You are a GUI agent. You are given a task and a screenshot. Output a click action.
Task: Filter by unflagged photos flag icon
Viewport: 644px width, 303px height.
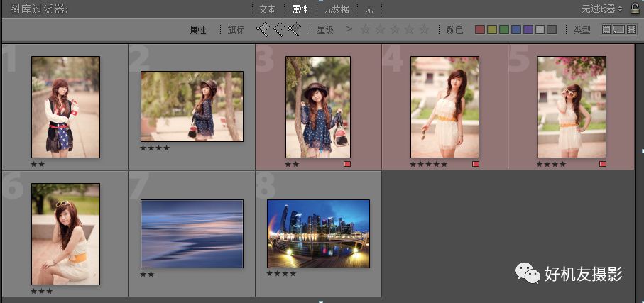[279, 29]
